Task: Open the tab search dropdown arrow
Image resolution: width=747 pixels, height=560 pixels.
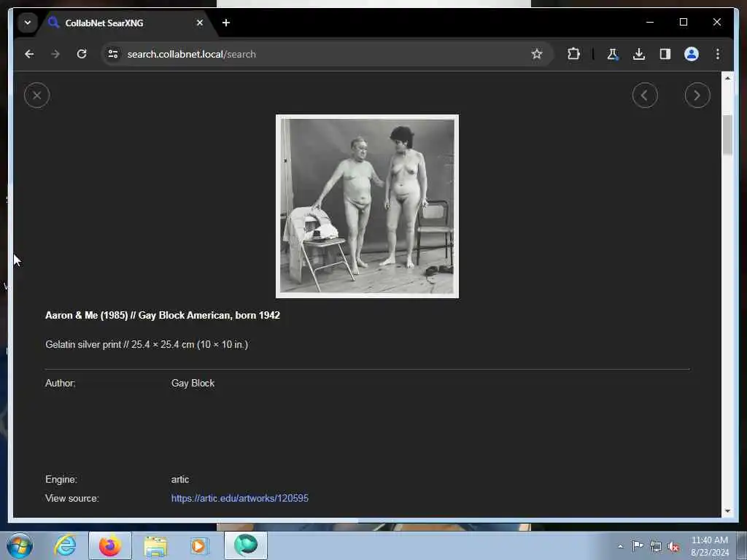Action: tap(28, 23)
